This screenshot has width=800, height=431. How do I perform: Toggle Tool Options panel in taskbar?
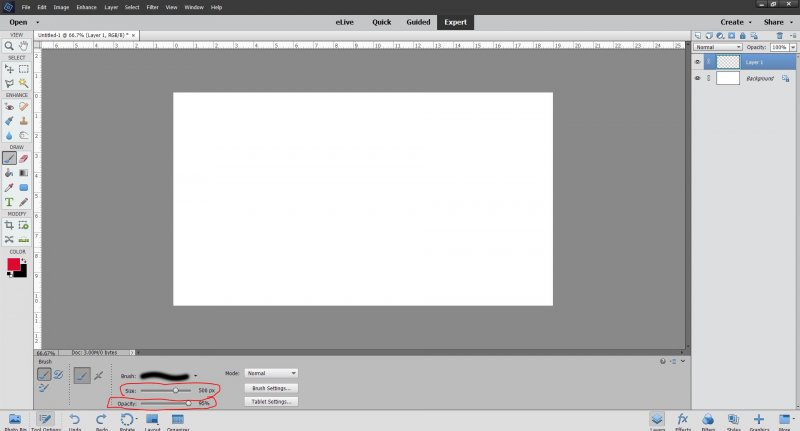point(45,422)
